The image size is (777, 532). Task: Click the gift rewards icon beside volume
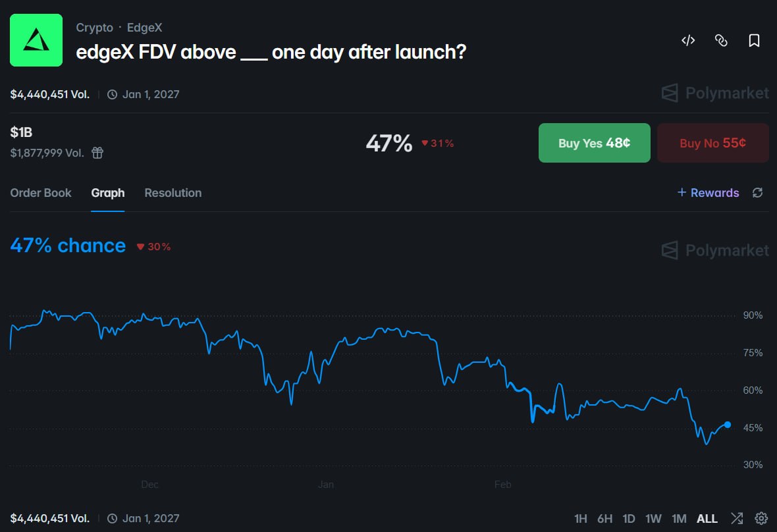(97, 153)
